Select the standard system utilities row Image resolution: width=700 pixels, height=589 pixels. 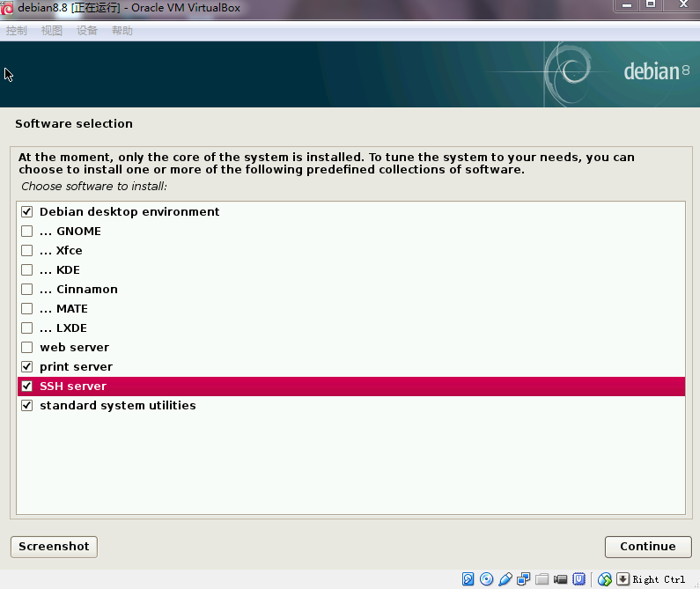click(x=118, y=406)
